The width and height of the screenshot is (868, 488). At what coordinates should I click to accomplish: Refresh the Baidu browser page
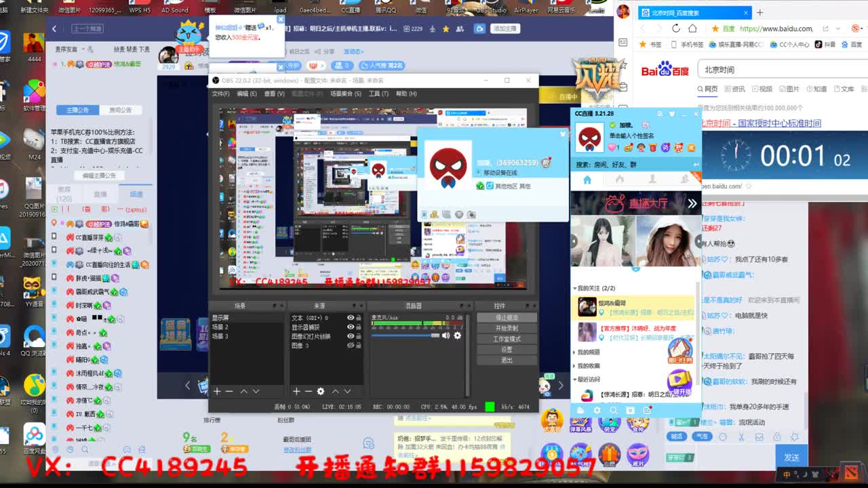675,28
